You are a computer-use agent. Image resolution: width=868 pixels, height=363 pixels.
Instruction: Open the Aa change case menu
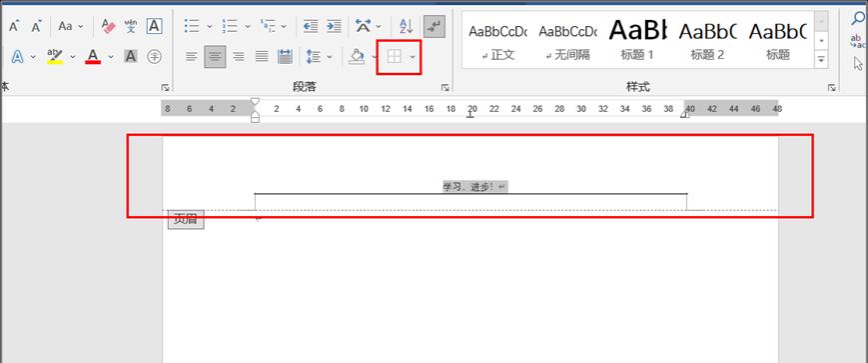pyautogui.click(x=70, y=26)
